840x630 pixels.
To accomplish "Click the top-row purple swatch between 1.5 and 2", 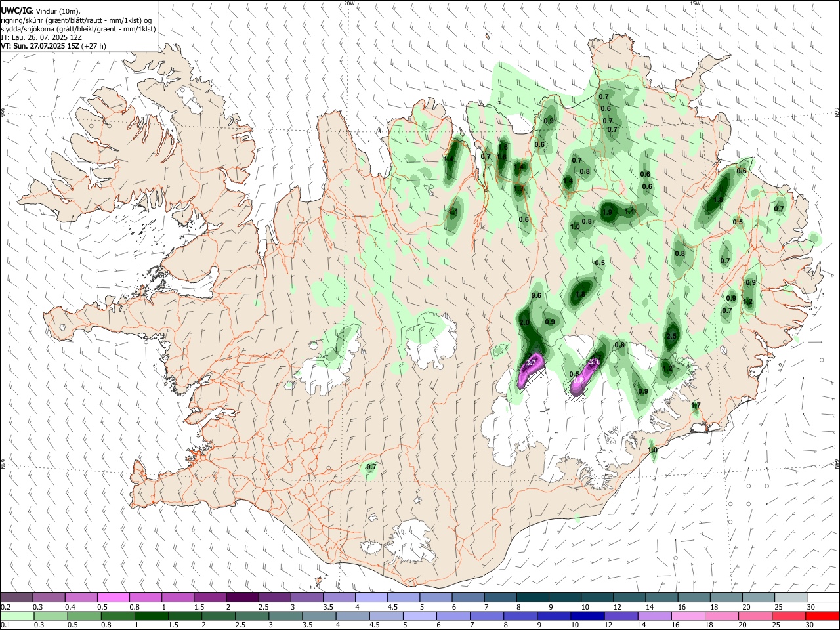I will (210, 597).
